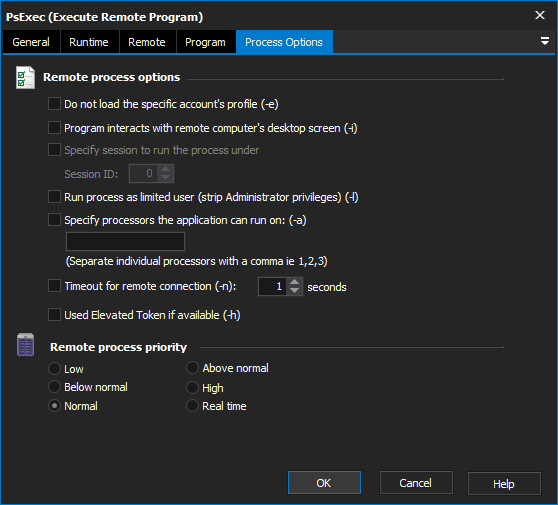Enable Timeout for remote connection checkbox
This screenshot has height=505, width=558.
click(54, 286)
